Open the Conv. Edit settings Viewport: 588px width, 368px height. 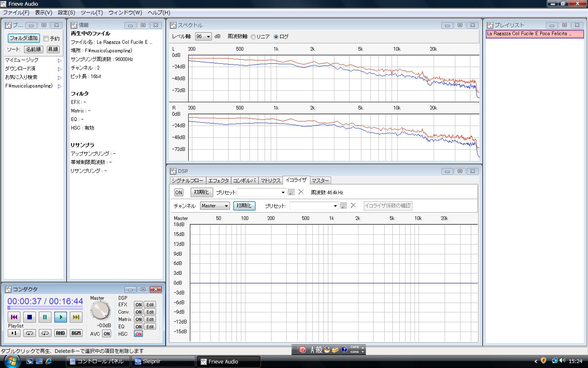click(150, 312)
